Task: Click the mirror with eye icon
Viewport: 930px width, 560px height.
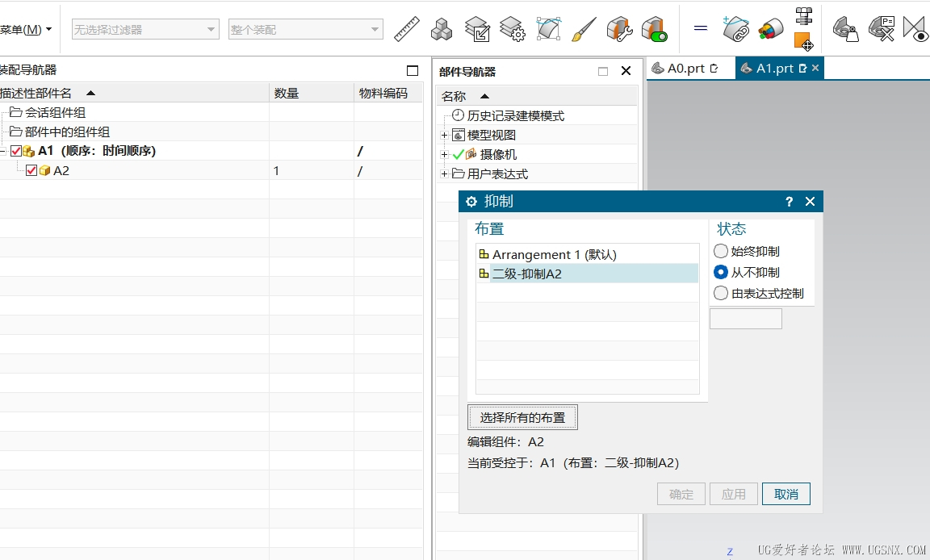Action: click(915, 29)
